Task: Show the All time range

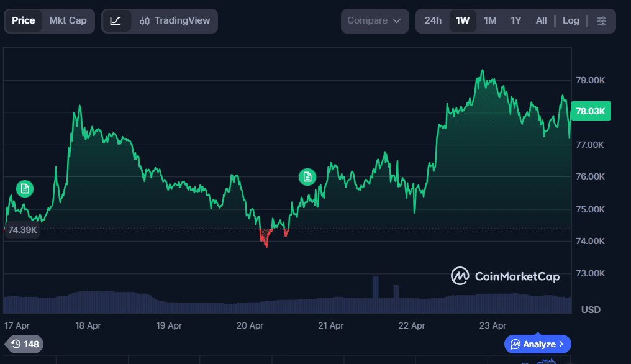Action: coord(541,21)
